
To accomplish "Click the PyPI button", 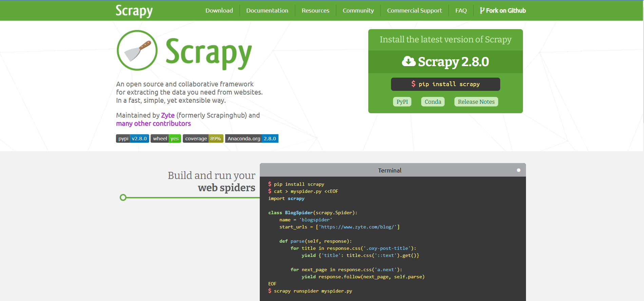I will pos(402,102).
